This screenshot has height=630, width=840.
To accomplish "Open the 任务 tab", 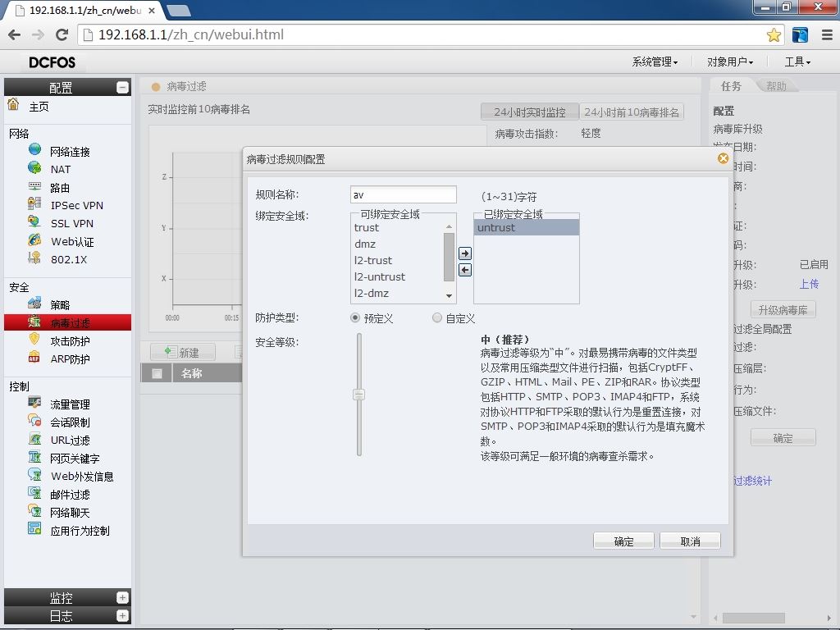I will coord(731,86).
